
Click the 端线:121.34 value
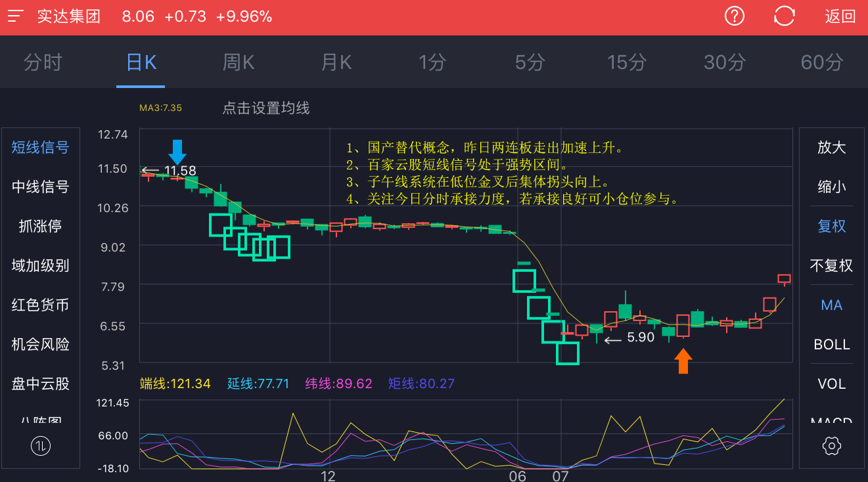click(175, 383)
